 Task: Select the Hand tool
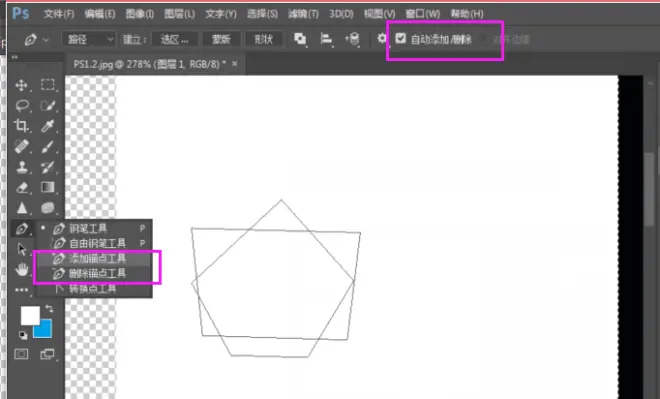click(21, 269)
